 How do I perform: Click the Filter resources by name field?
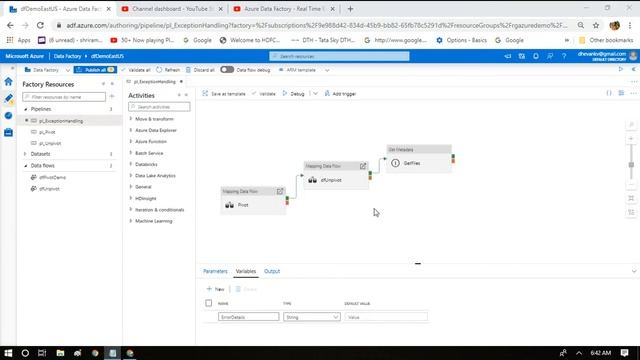[x=64, y=97]
